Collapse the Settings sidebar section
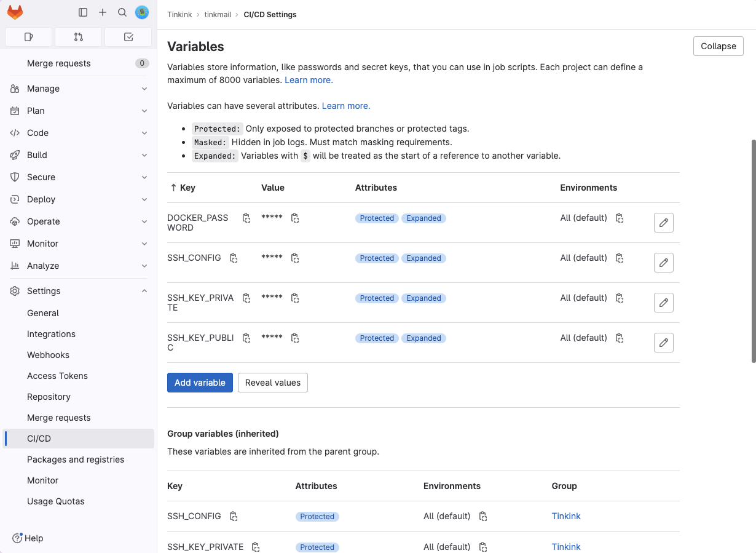The image size is (756, 553). [79, 291]
